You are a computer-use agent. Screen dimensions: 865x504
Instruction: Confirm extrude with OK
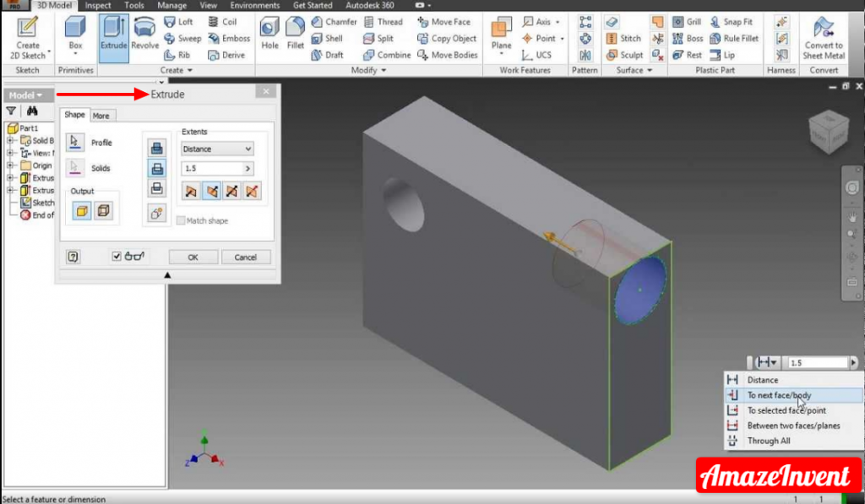point(193,257)
